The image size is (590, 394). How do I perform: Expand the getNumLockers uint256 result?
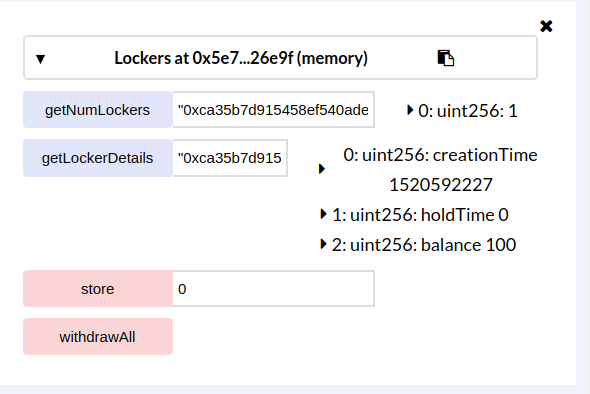point(410,110)
